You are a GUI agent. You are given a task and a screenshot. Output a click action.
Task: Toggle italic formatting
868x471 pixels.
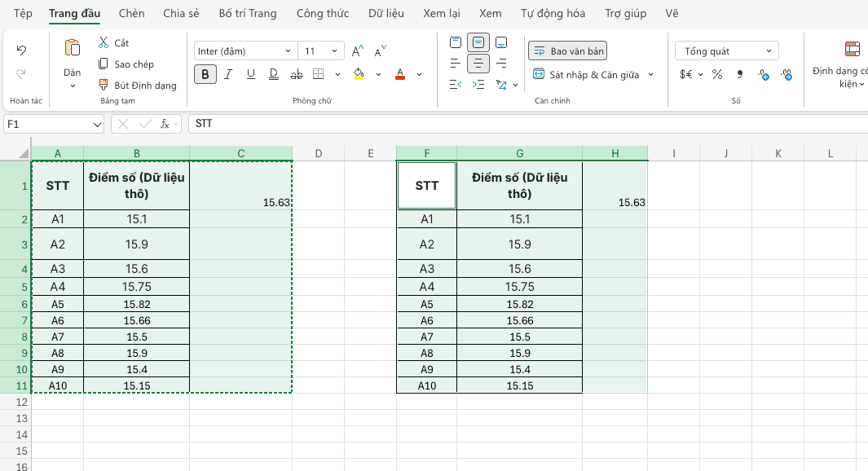tap(228, 74)
